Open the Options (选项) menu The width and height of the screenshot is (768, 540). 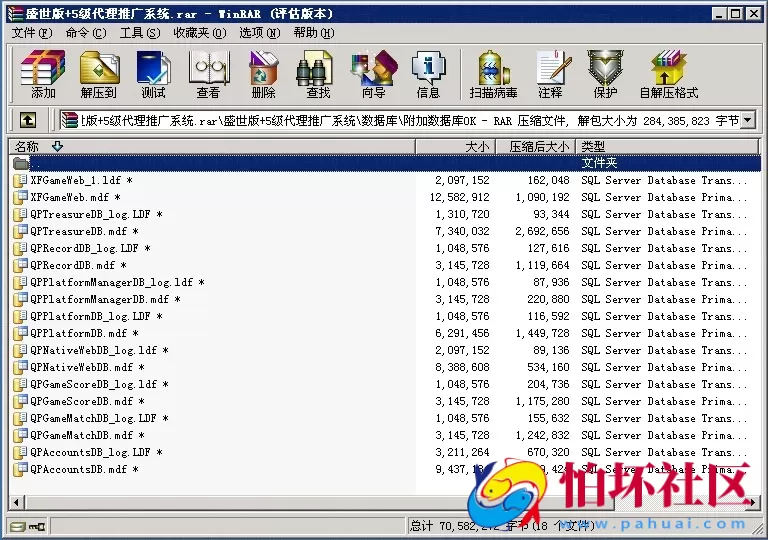[260, 33]
